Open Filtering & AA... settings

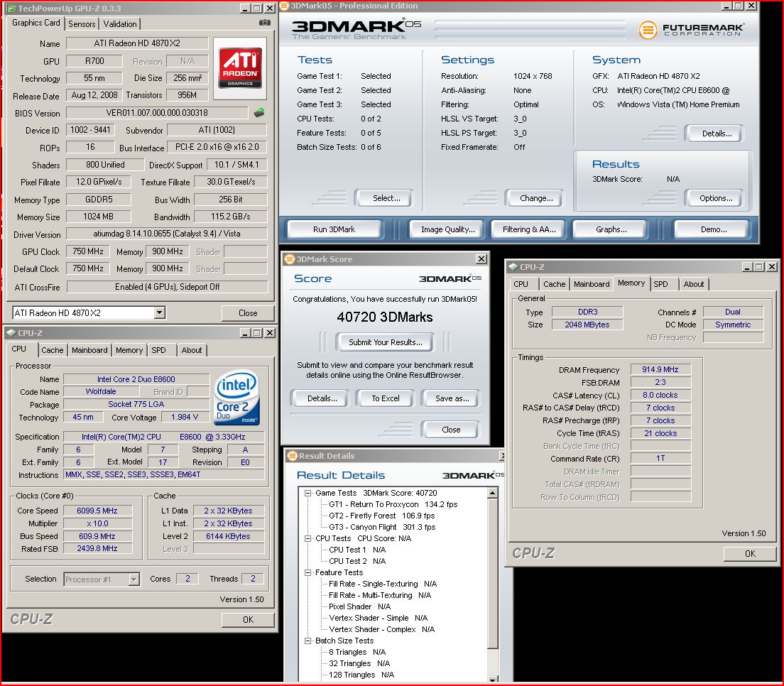coord(529,229)
